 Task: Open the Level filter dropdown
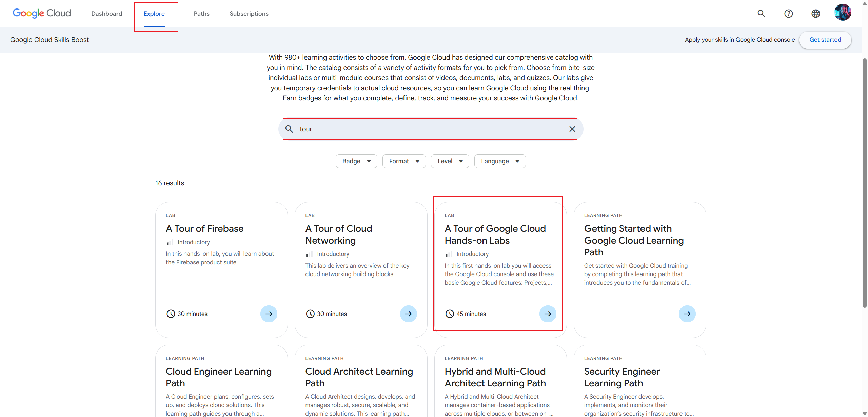click(x=450, y=161)
